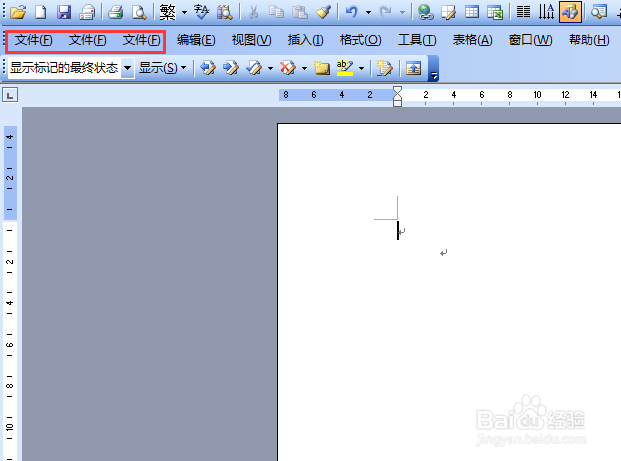
Task: Run the spelling and grammar check
Action: tap(202, 12)
